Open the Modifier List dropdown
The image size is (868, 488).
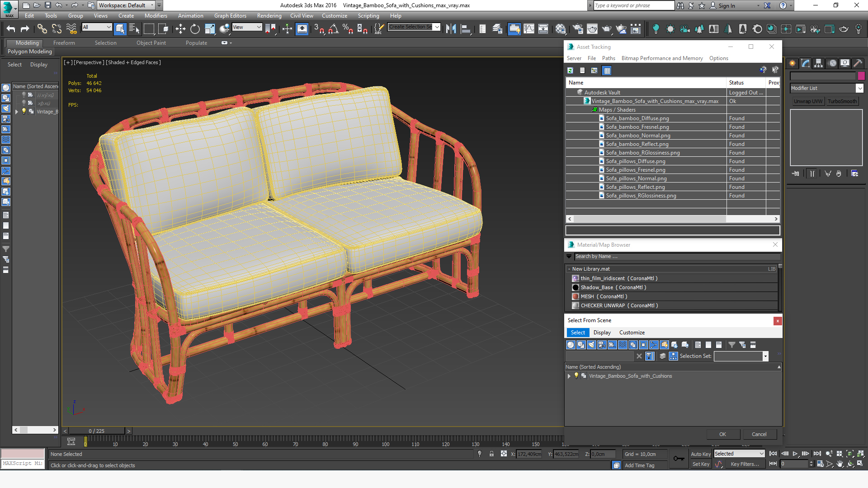(x=826, y=88)
